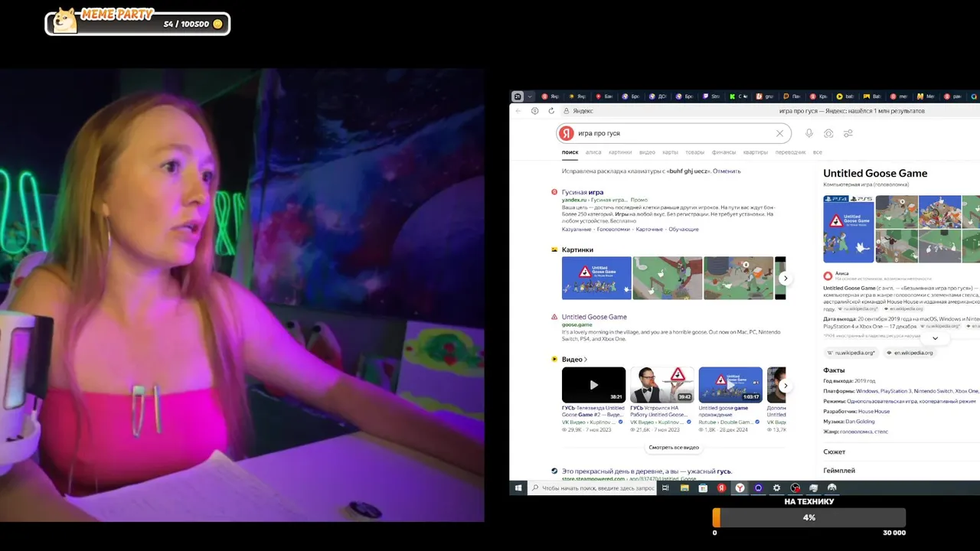This screenshot has height=551, width=980.
Task: Open the ru.wikipedia.org source chip
Action: click(851, 353)
